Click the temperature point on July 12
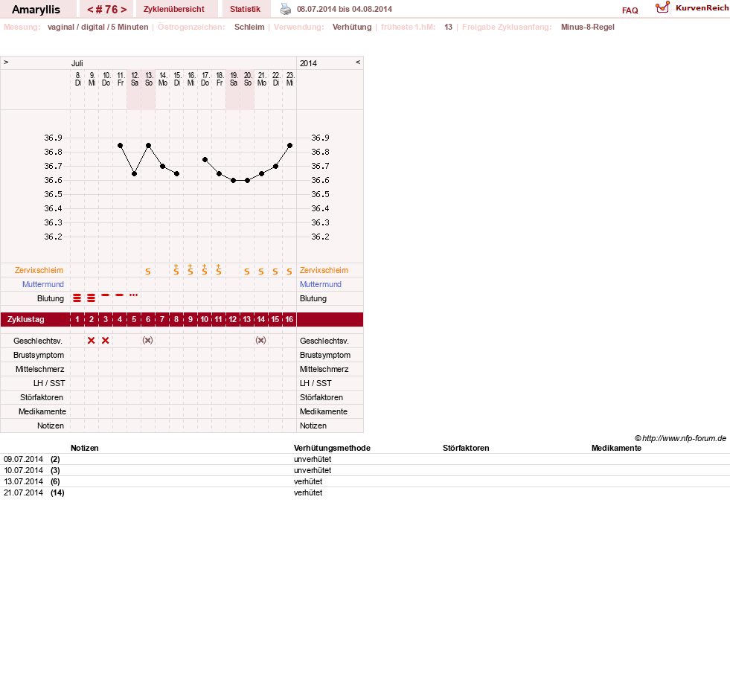Image resolution: width=730 pixels, height=700 pixels. coord(134,173)
